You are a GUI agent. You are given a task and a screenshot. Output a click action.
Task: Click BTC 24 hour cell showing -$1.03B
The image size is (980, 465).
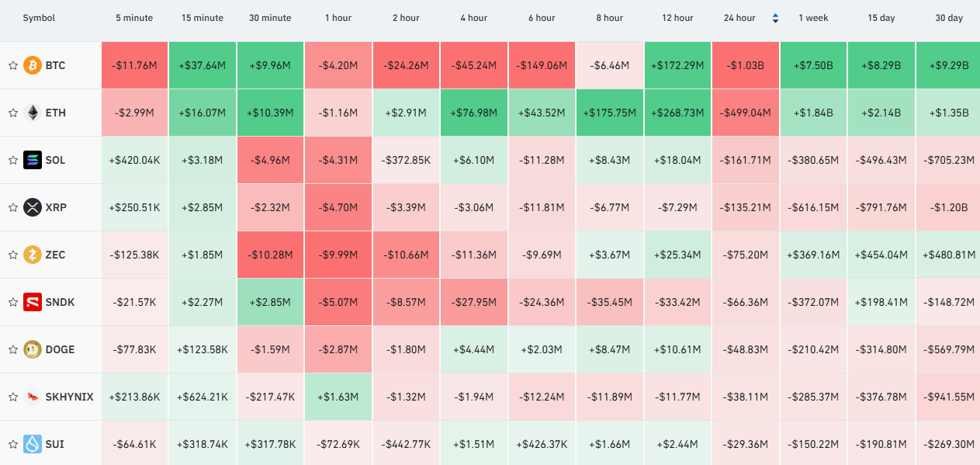[746, 65]
